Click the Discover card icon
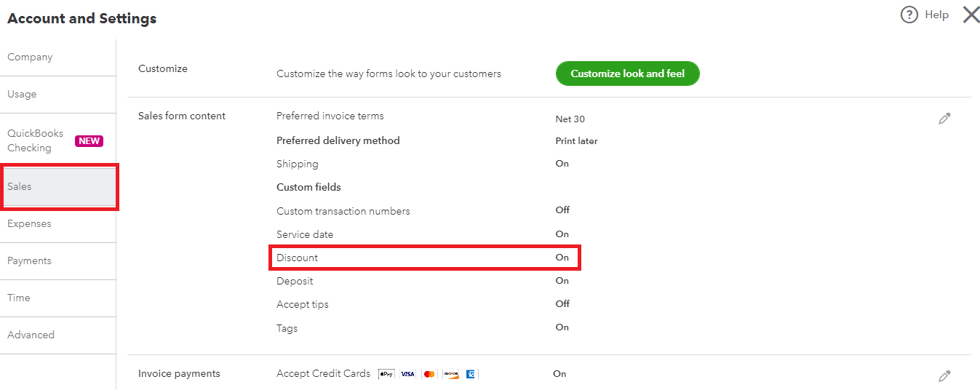This screenshot has height=390, width=980. point(450,374)
